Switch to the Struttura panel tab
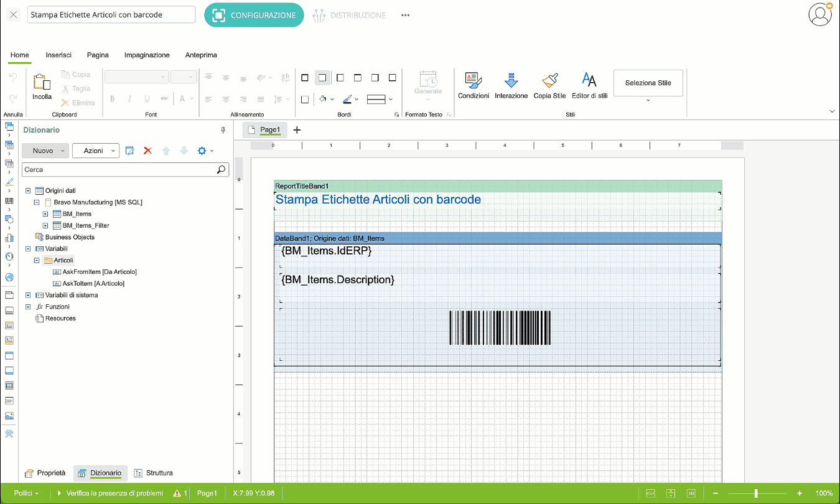Screen dimensions: 840x504 154,473
